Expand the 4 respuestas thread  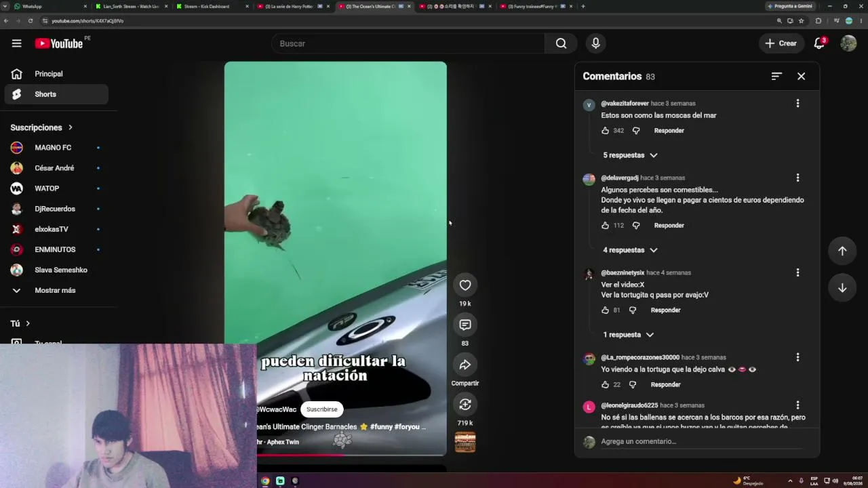pos(630,250)
